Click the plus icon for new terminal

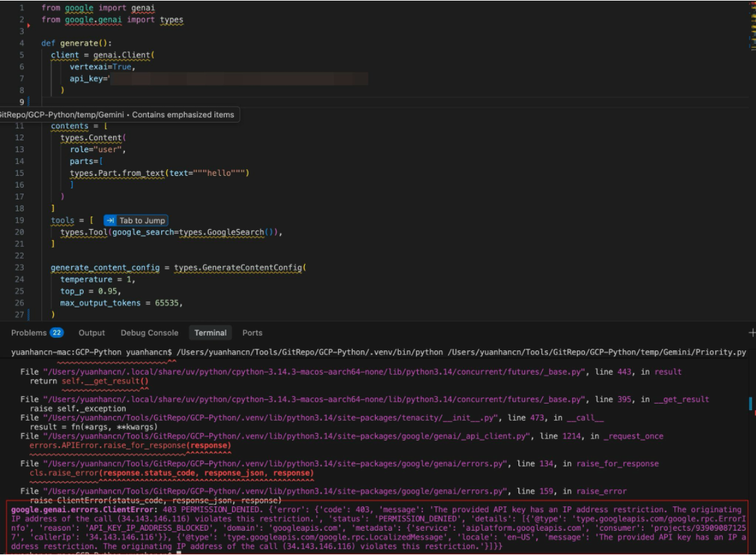(x=751, y=332)
